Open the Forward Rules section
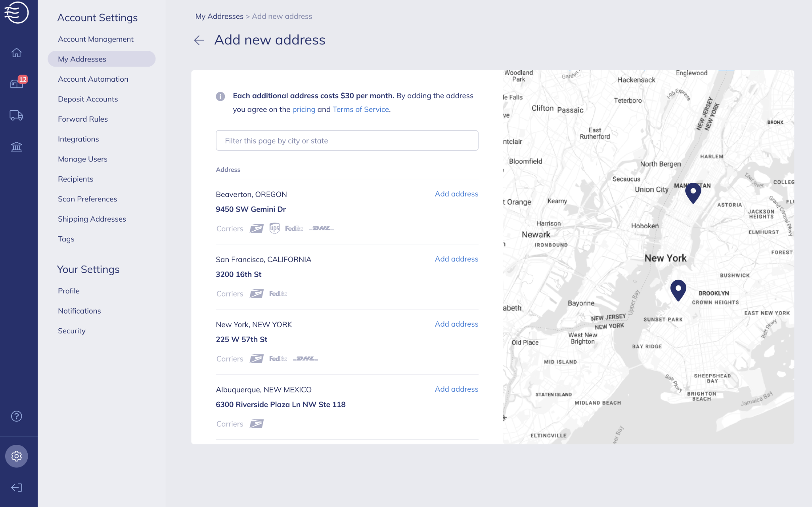This screenshot has width=812, height=507. coord(83,119)
